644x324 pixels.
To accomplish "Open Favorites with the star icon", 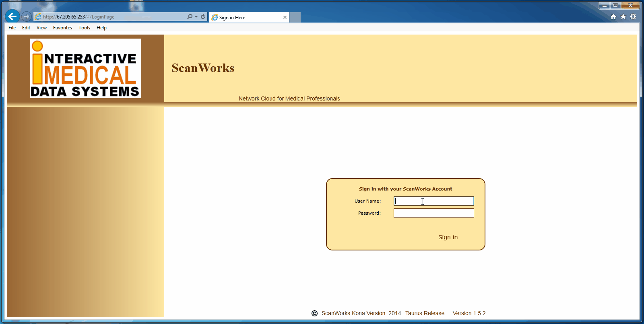I will (x=623, y=16).
